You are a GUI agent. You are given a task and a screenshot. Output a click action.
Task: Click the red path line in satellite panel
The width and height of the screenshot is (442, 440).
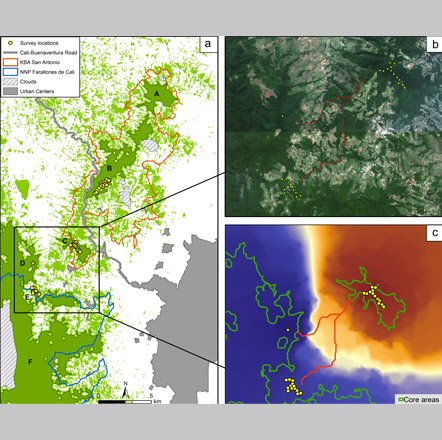pyautogui.click(x=344, y=133)
